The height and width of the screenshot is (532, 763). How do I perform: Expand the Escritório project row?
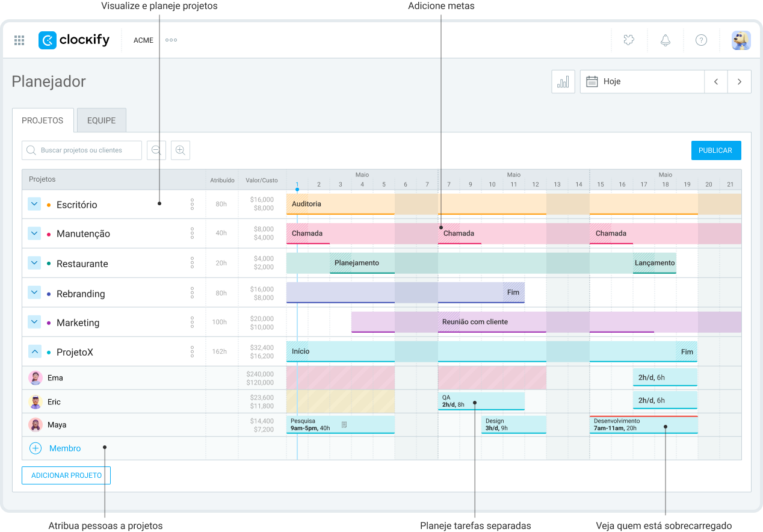[x=34, y=205]
